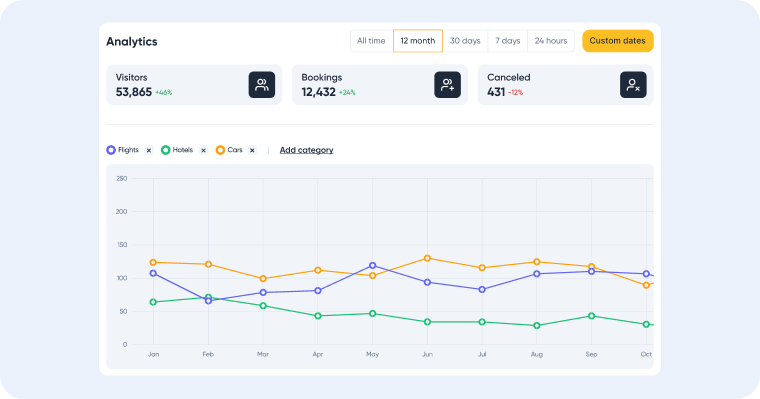
Task: Click the Jun axis label
Action: 427,354
